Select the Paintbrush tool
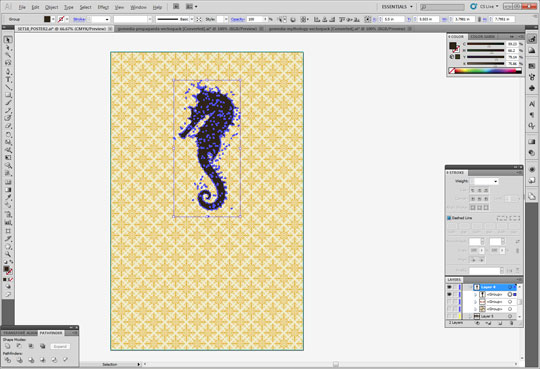540x369 pixels. tap(8, 103)
